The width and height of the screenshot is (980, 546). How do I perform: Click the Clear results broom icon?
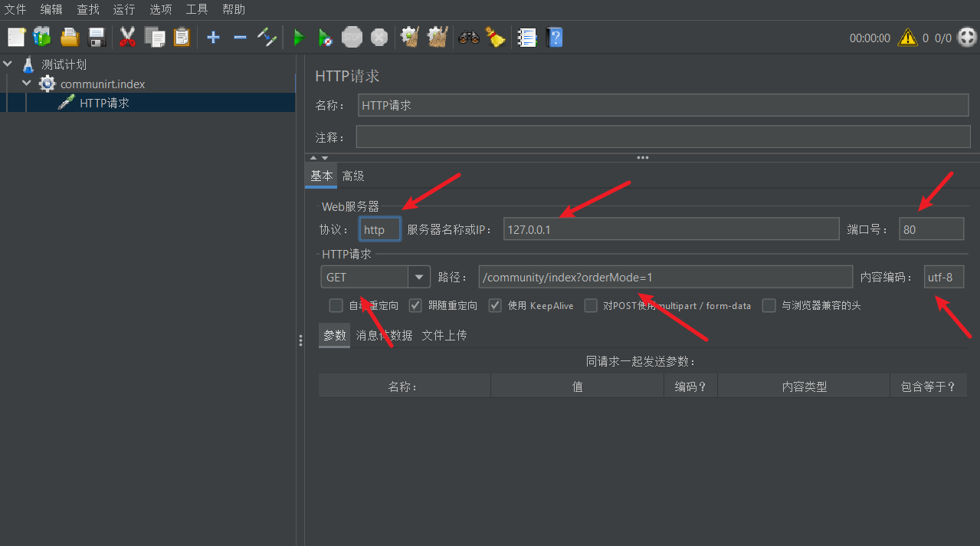tap(410, 37)
